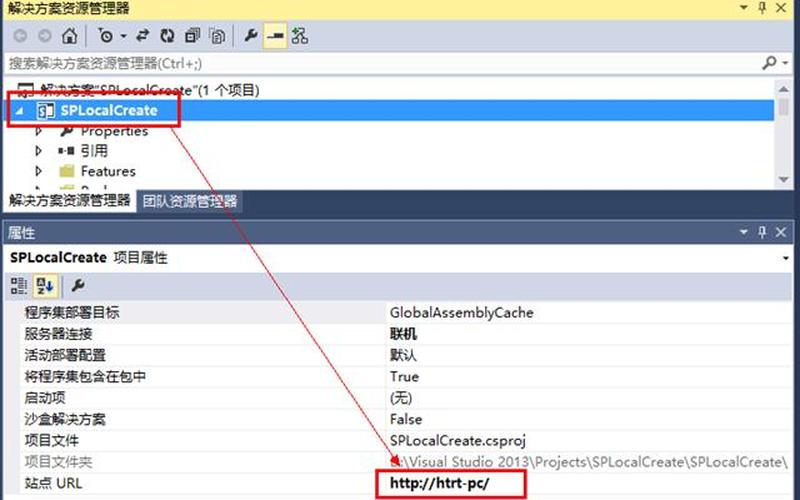Click the search magnifier icon
Viewport: 800px width, 500px height.
pos(769,63)
